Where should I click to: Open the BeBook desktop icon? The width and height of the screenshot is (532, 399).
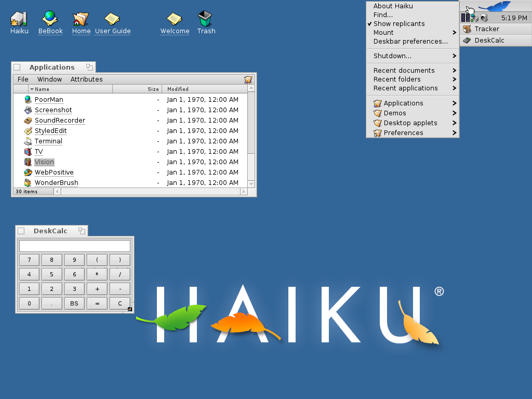[50, 19]
